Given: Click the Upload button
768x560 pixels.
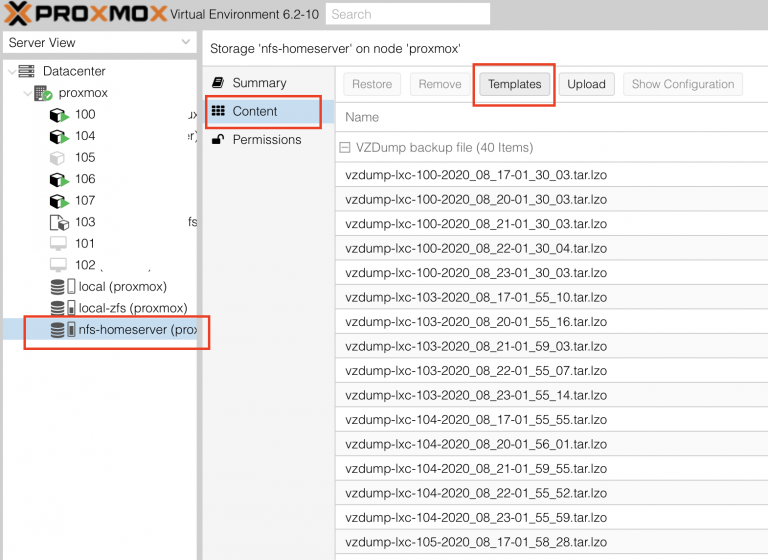Looking at the screenshot, I should click(587, 85).
